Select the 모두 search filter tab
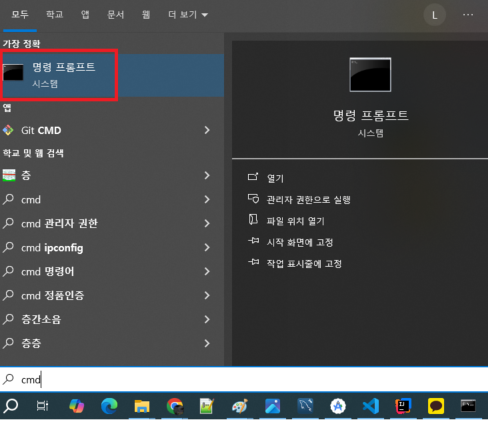Viewport: 488px width, 423px height. [20, 15]
